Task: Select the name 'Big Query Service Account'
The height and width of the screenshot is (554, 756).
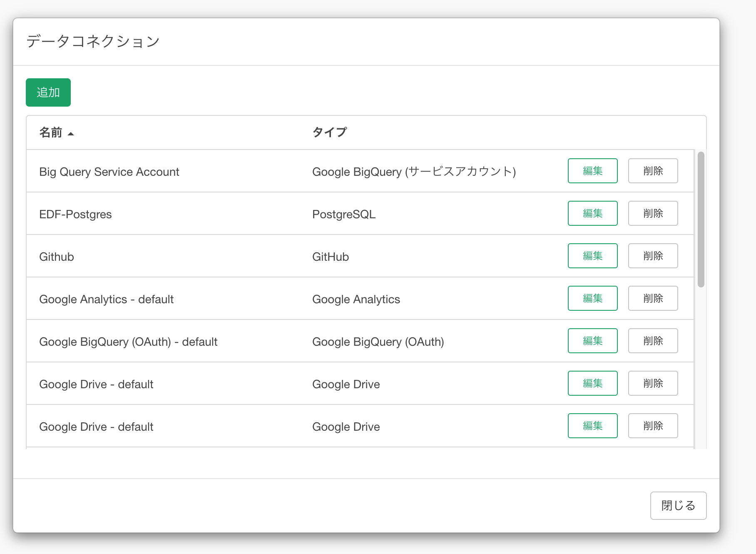Action: pyautogui.click(x=109, y=172)
